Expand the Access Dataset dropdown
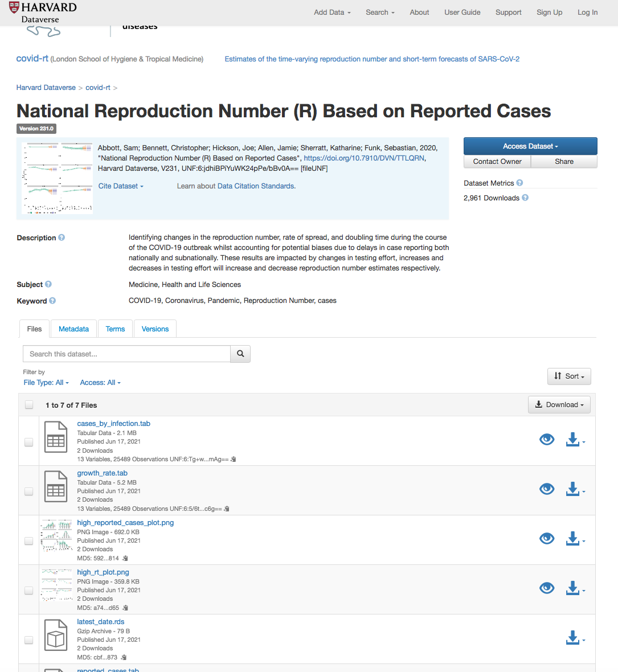 click(530, 146)
